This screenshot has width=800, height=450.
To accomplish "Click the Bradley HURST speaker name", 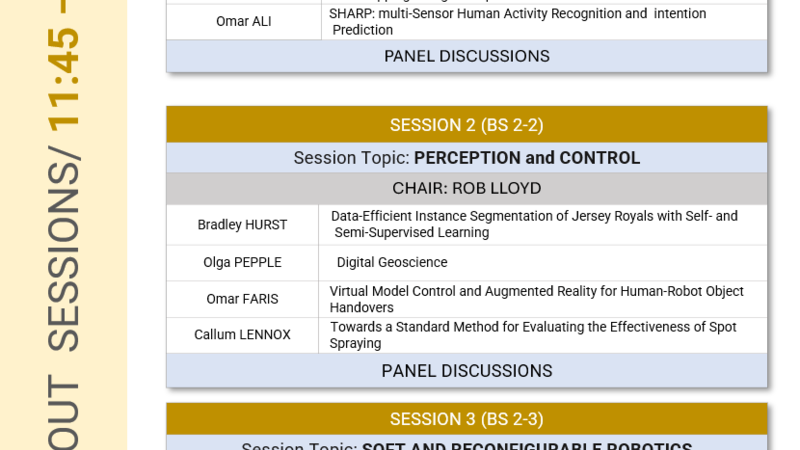I will click(242, 225).
